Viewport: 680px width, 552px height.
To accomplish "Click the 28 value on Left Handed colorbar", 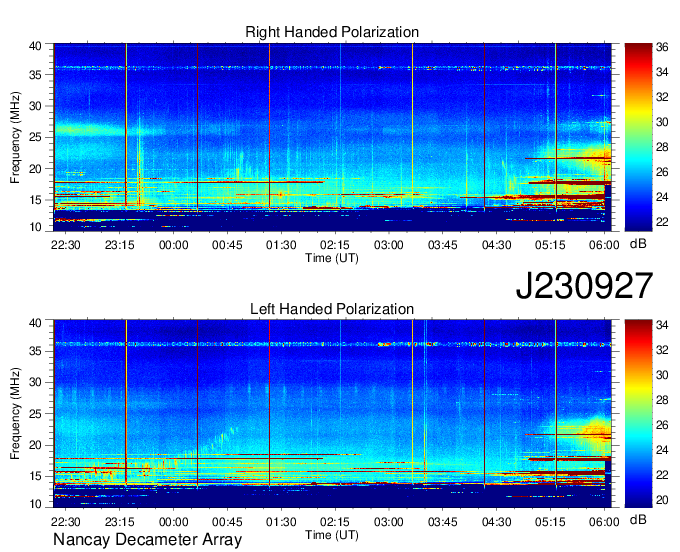I will click(x=662, y=400).
